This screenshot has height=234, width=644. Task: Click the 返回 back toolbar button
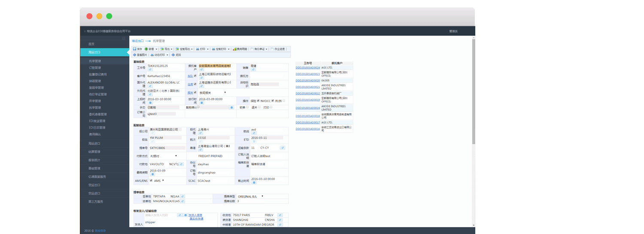point(176,55)
